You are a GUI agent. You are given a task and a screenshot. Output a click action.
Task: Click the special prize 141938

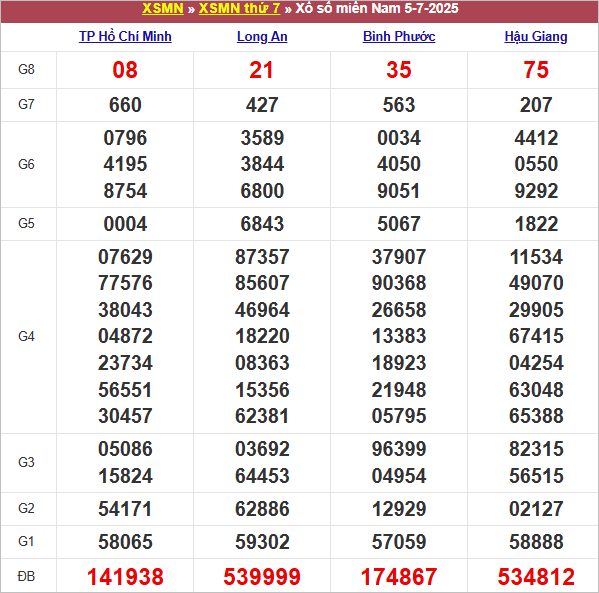coord(125,577)
